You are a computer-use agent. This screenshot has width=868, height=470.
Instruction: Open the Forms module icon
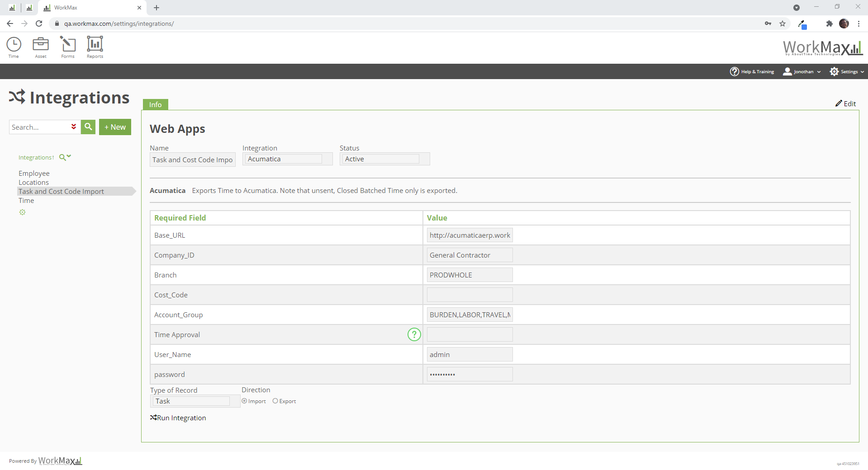coord(68,47)
